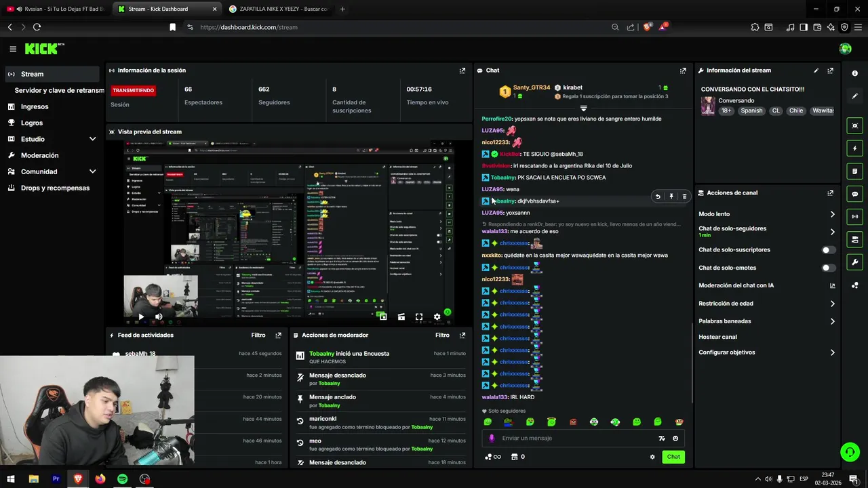Click Hostear canal
Image resolution: width=868 pixels, height=488 pixels.
coord(717,337)
